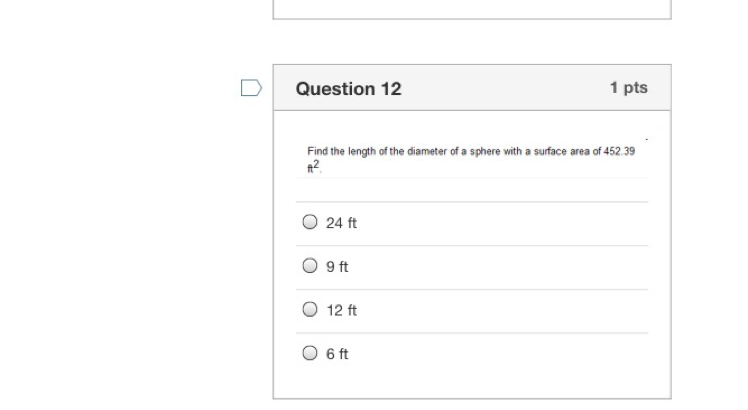Image resolution: width=748 pixels, height=410 pixels.
Task: Click the previous question box above
Action: [x=471, y=8]
